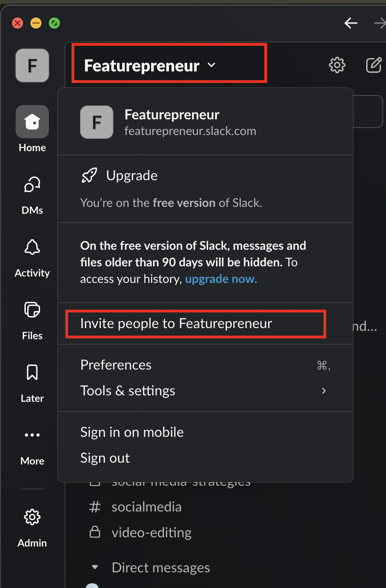
Task: Open the DMs sidebar icon
Action: [x=32, y=185]
